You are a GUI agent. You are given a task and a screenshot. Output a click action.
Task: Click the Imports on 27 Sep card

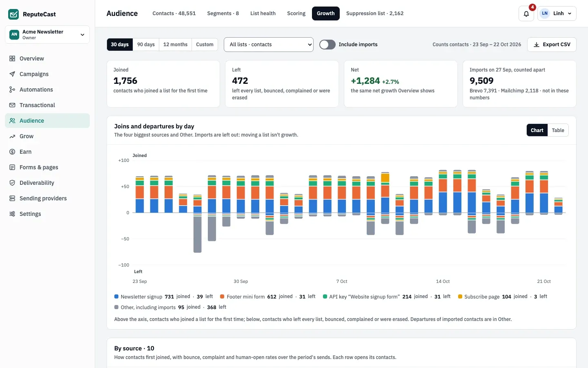coord(519,84)
